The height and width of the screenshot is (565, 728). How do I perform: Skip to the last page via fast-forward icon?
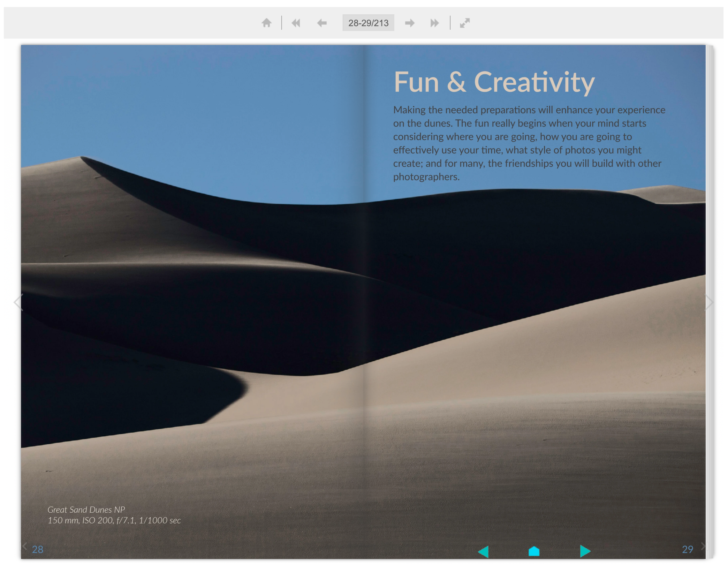click(x=435, y=23)
